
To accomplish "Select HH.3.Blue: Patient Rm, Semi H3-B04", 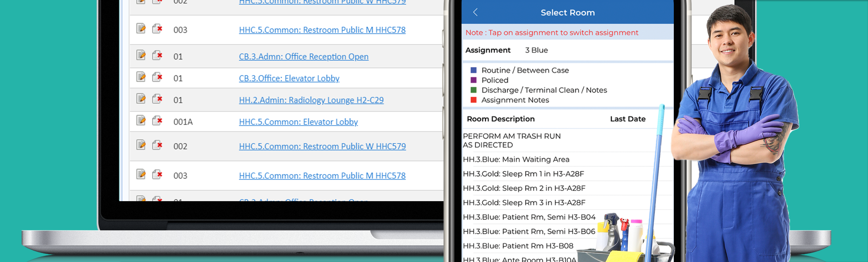I will click(x=529, y=217).
